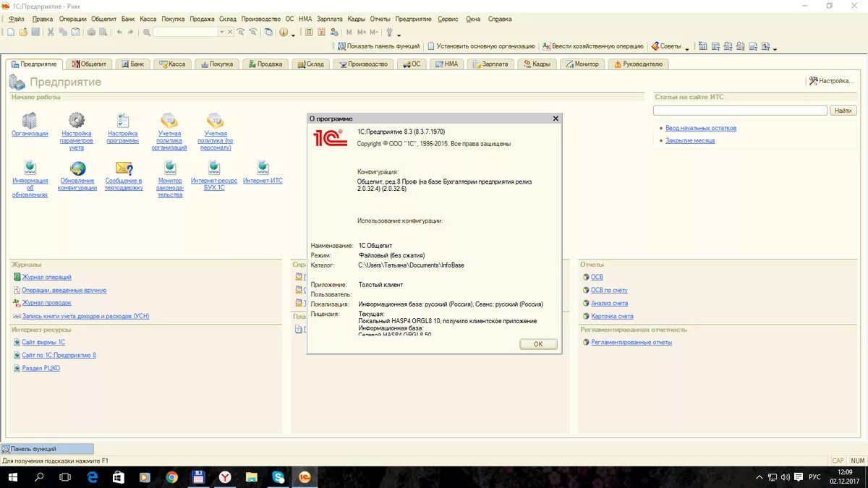The image size is (868, 488).
Task: Click the windows list icon
Action: (x=268, y=32)
